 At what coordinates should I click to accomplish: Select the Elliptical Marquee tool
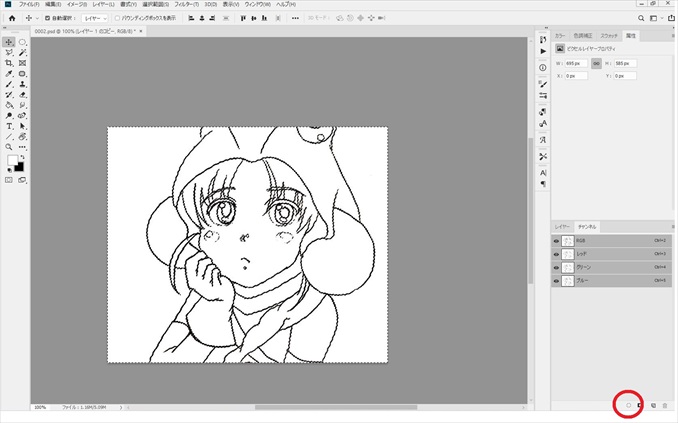[22, 42]
